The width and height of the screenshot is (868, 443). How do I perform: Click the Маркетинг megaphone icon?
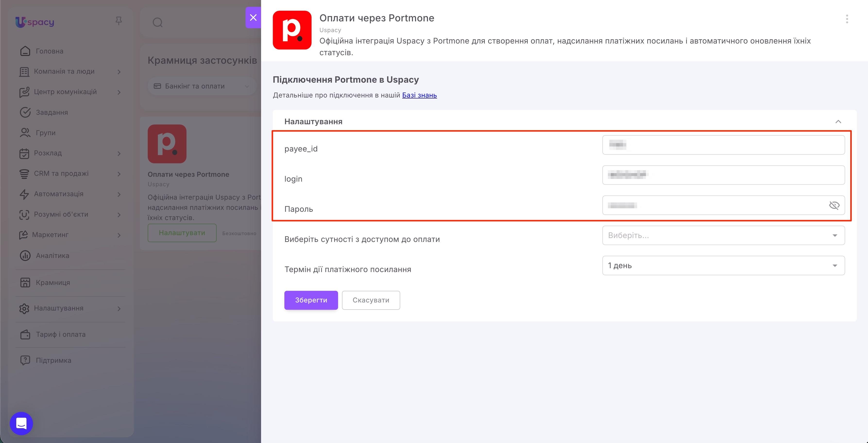tap(24, 235)
